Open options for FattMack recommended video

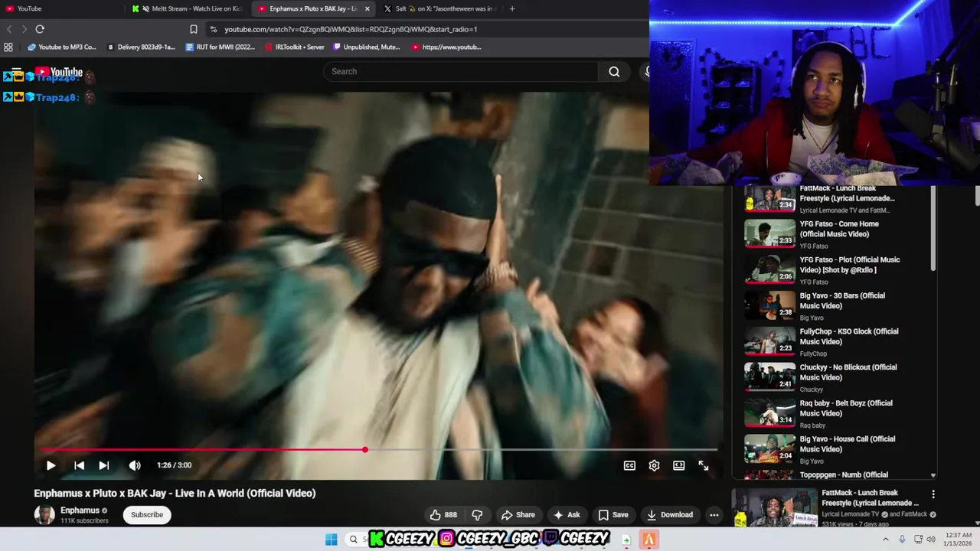click(x=933, y=494)
